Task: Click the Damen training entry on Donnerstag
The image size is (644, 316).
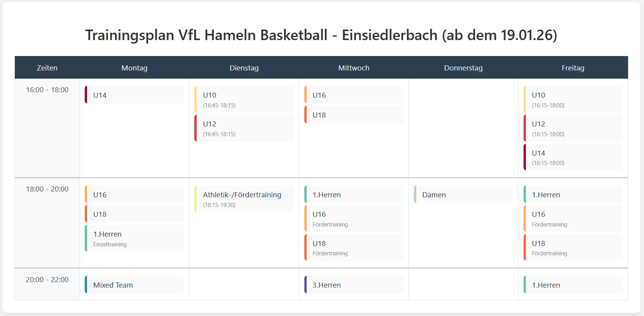Action: point(463,195)
